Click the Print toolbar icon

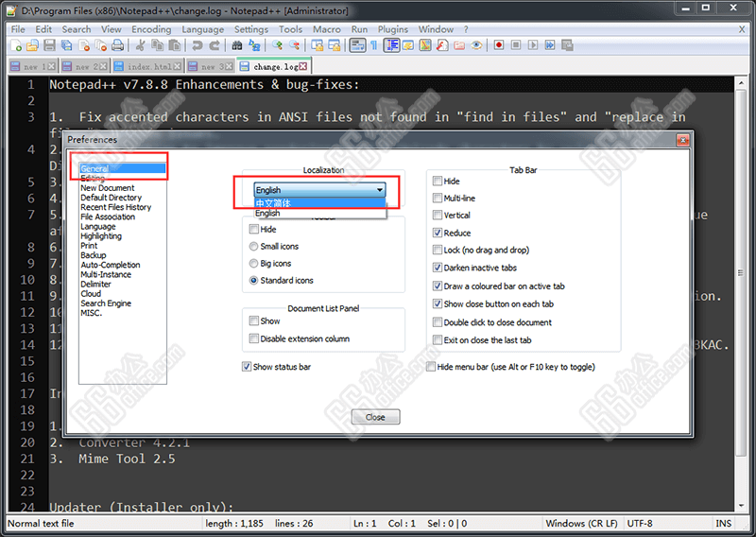coord(117,45)
